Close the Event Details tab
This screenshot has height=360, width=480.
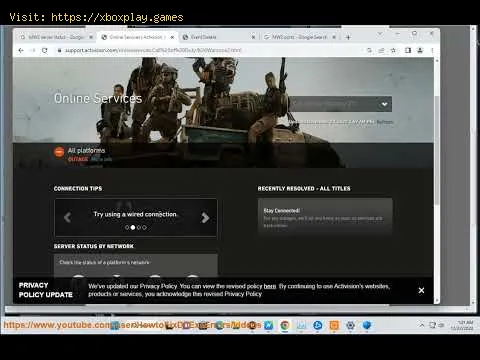point(253,37)
